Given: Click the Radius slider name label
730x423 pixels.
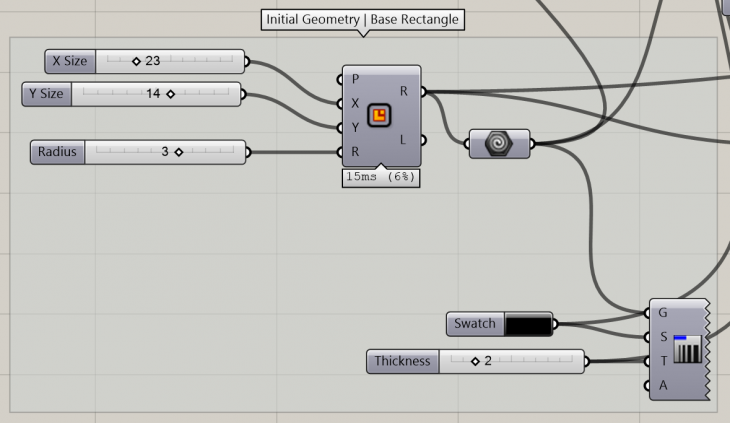Looking at the screenshot, I should (x=58, y=152).
